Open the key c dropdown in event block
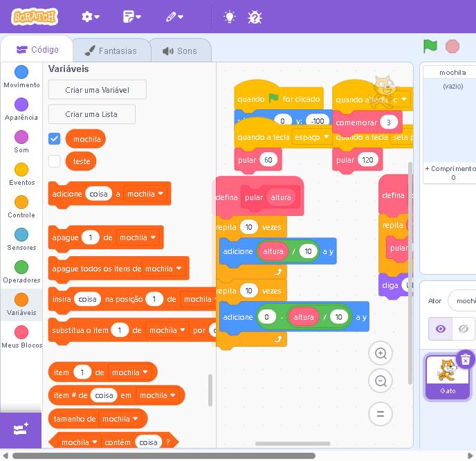Image resolution: width=476 pixels, height=461 pixels. pyautogui.click(x=399, y=99)
